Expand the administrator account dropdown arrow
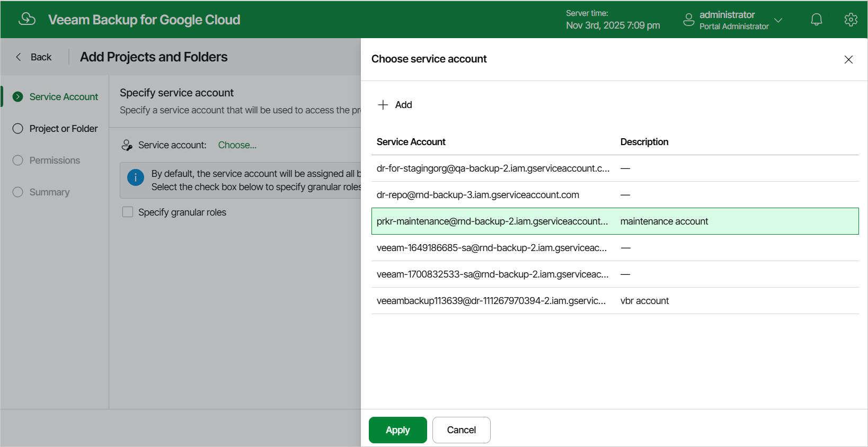The image size is (868, 447). click(778, 20)
